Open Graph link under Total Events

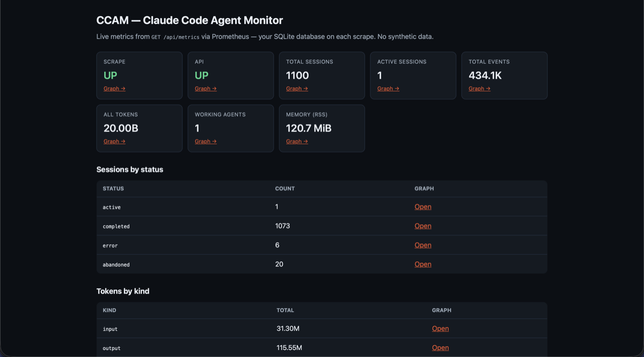point(479,89)
